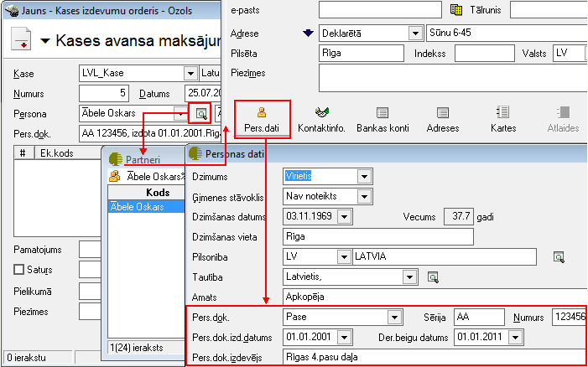Expand the Dzimums dropdown showing Vīrietis
Image resolution: width=588 pixels, height=367 pixels.
click(364, 177)
